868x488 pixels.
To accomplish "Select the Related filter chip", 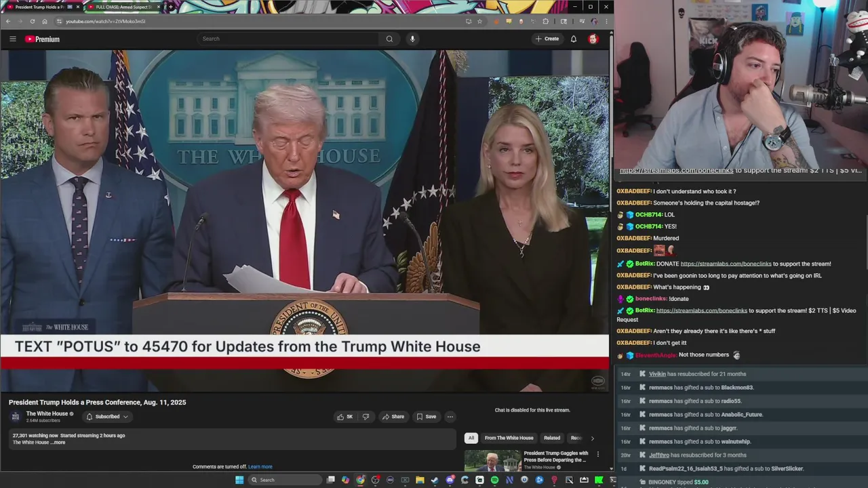I will click(x=552, y=438).
